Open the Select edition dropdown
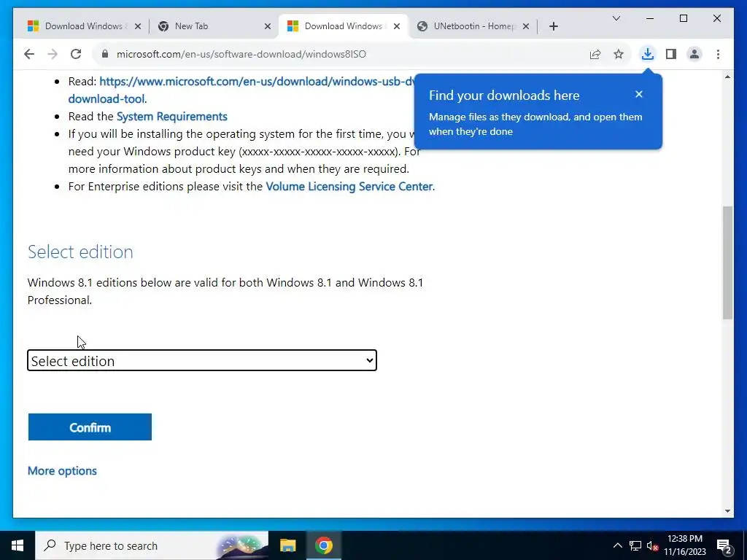The width and height of the screenshot is (747, 560). (x=202, y=360)
